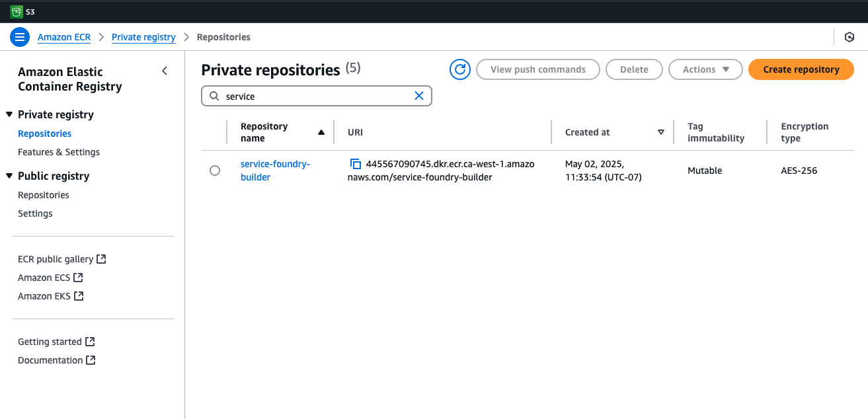The image size is (868, 419).
Task: Collapse the Public registry section
Action: pos(9,176)
